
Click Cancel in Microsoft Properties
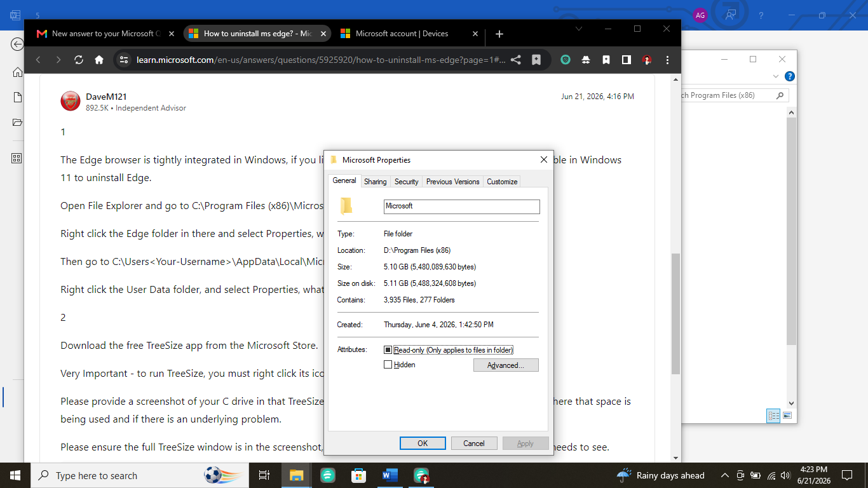[474, 444]
